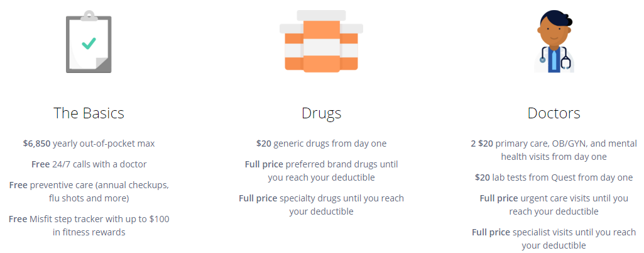
Task: Select The Basics heading
Action: 89,113
